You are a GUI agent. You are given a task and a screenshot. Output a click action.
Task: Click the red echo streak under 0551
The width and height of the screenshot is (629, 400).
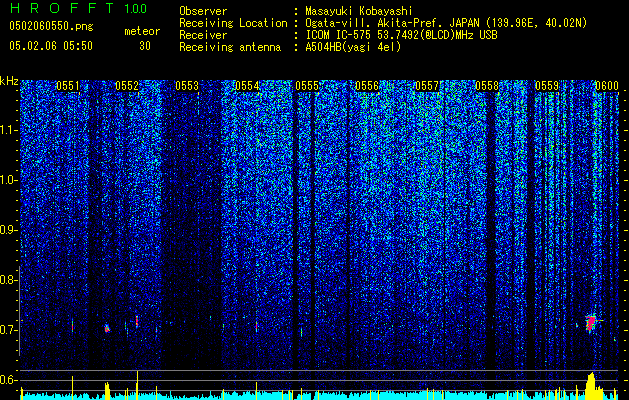tap(73, 326)
